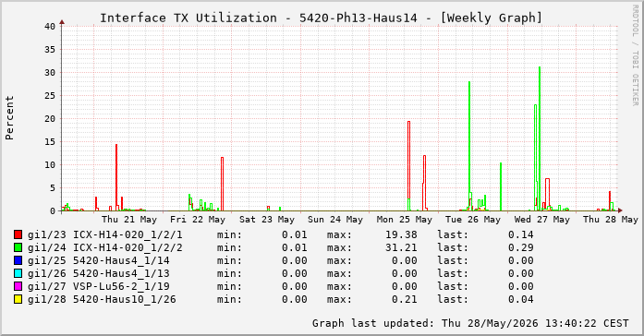Viewport: 644px width, 336px height.
Task: Click the y-axis value 40
Action: [x=50, y=26]
